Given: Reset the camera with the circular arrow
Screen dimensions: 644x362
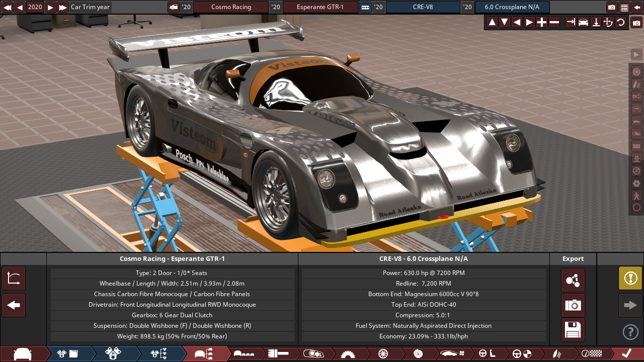Looking at the screenshot, I should (620, 22).
